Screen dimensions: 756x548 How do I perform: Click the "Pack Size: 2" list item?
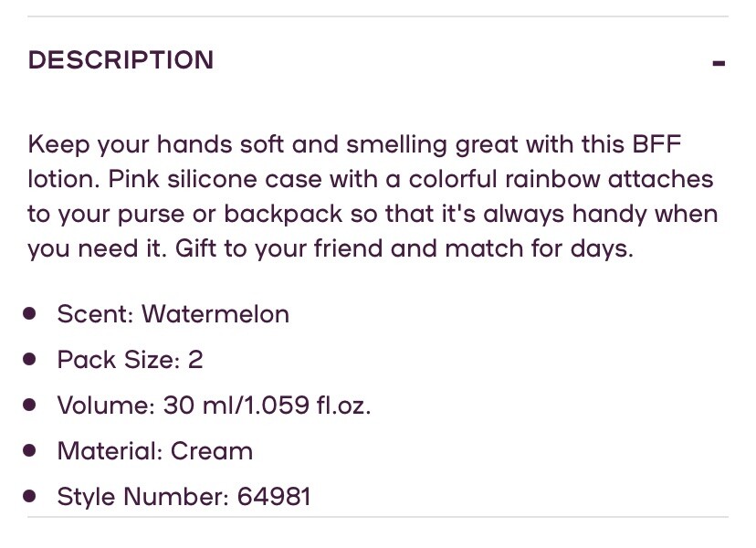click(x=130, y=360)
